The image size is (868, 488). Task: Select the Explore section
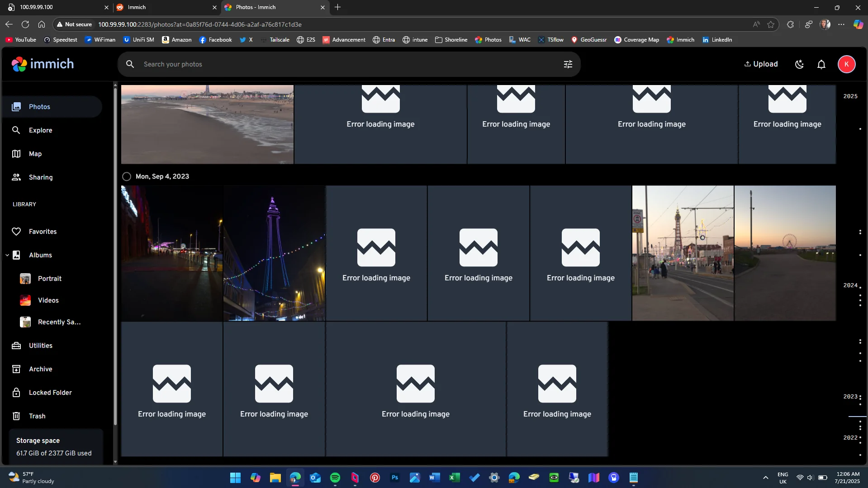tap(40, 130)
